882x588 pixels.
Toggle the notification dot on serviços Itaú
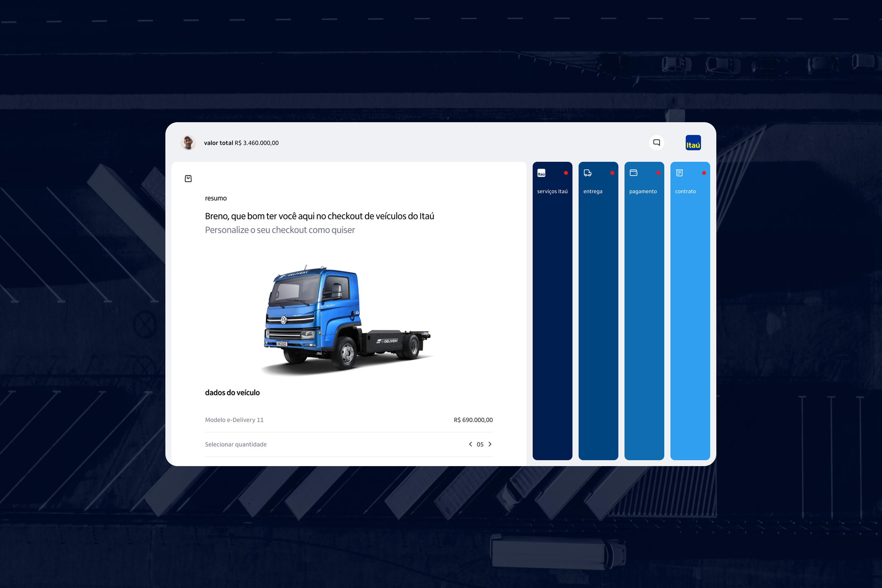coord(566,173)
